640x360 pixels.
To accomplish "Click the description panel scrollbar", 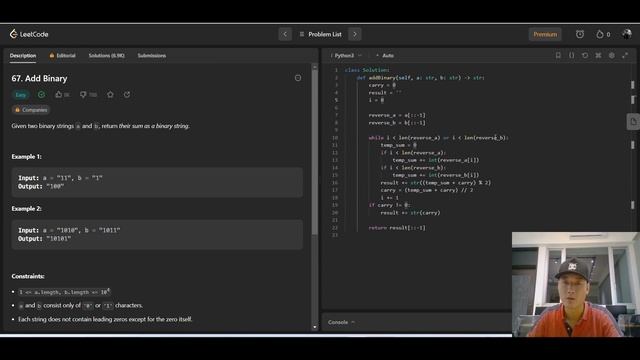I will tap(314, 151).
